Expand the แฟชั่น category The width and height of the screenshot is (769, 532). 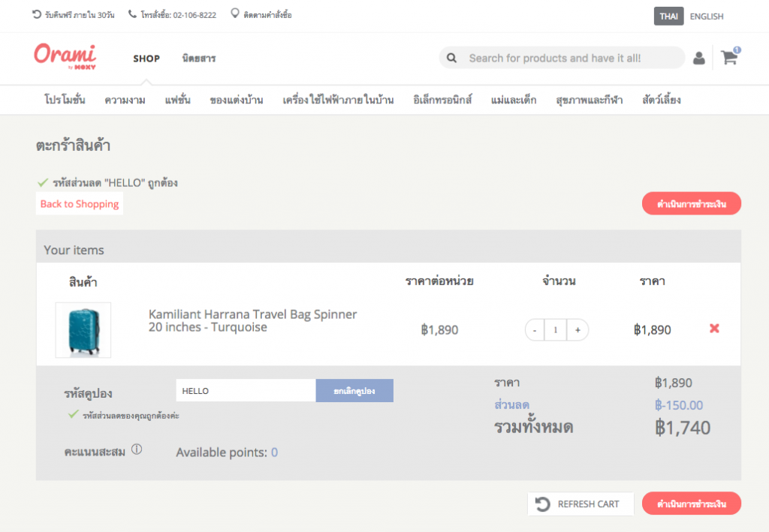point(177,100)
